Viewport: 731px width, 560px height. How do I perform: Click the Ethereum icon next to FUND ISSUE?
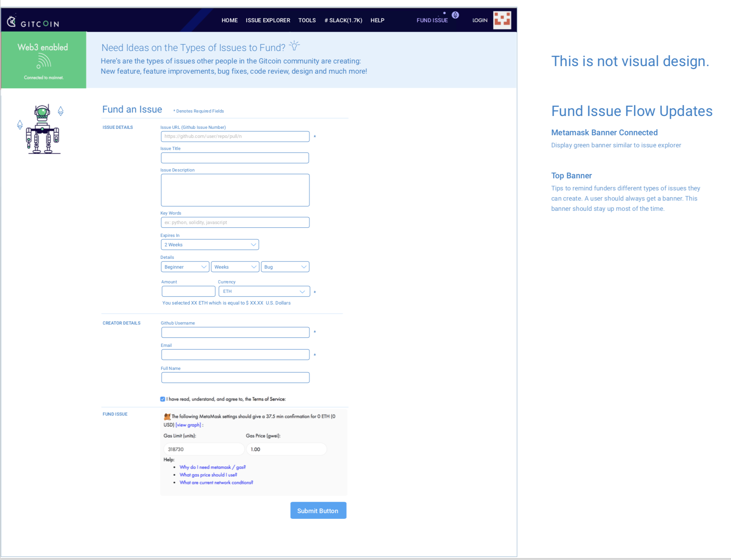455,15
